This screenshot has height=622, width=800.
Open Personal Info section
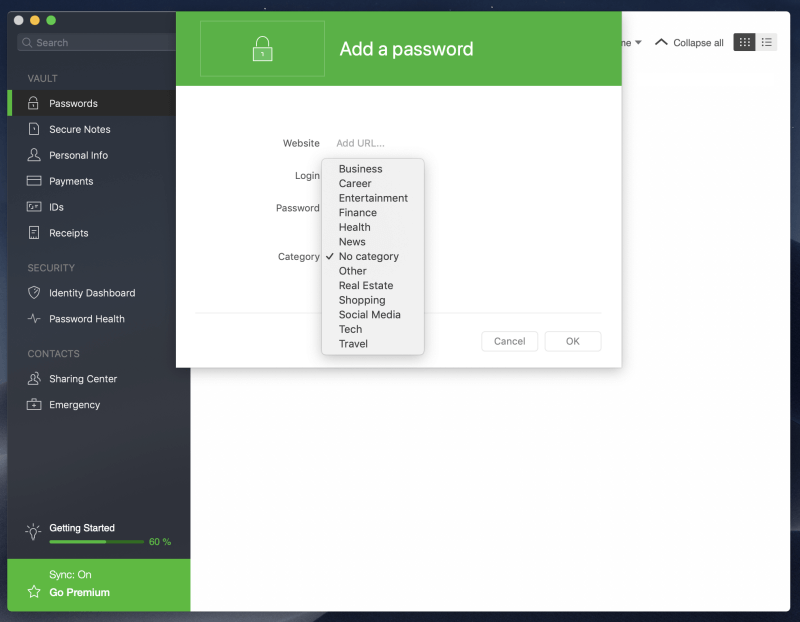click(79, 155)
